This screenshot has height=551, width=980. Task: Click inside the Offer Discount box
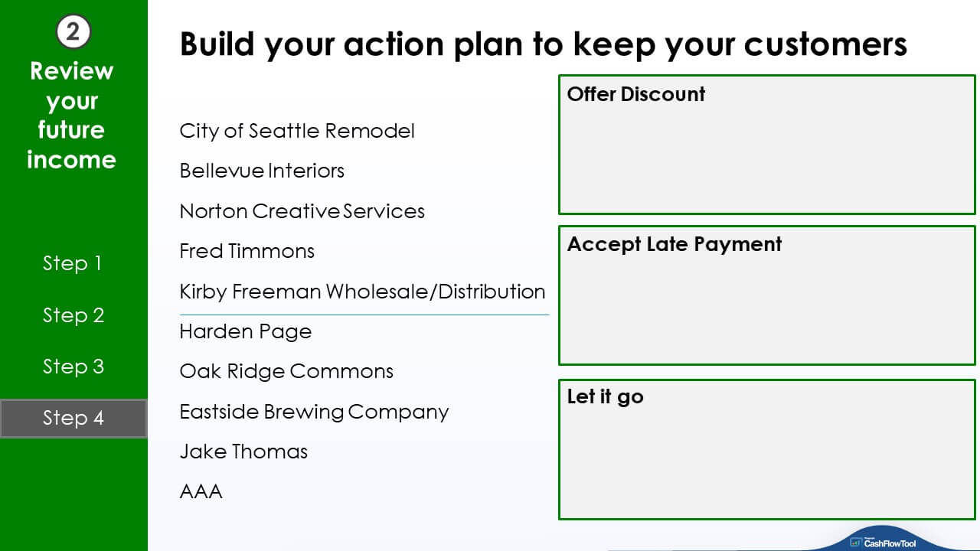pos(767,145)
